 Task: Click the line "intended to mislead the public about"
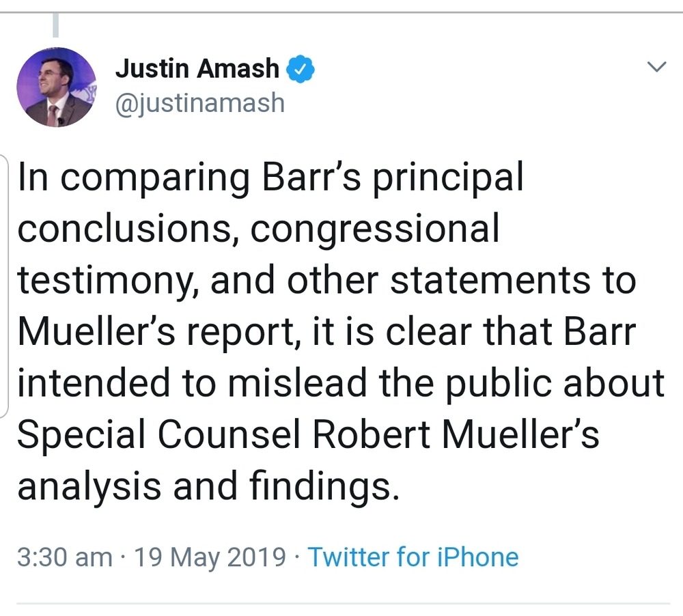(x=340, y=383)
